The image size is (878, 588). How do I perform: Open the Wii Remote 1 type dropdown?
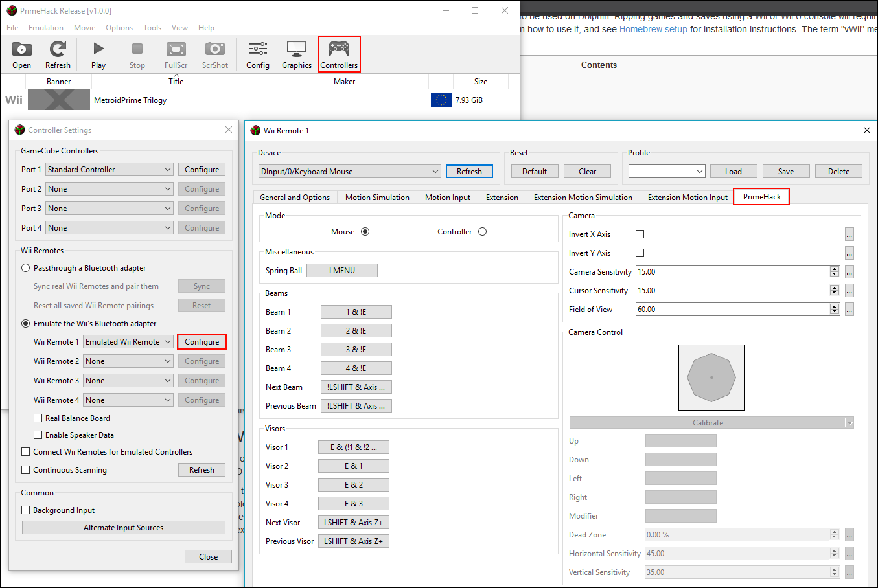128,342
